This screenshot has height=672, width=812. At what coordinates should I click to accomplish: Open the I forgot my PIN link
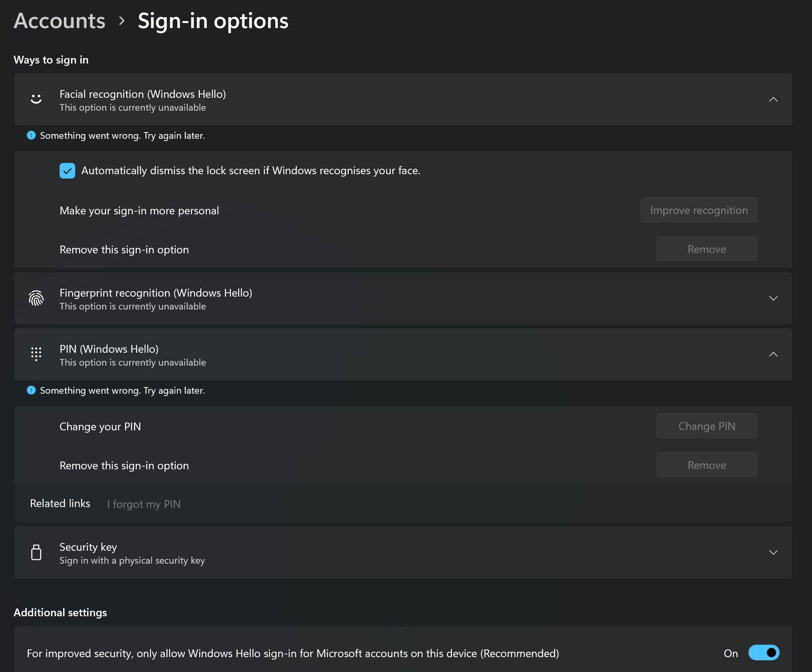click(144, 504)
